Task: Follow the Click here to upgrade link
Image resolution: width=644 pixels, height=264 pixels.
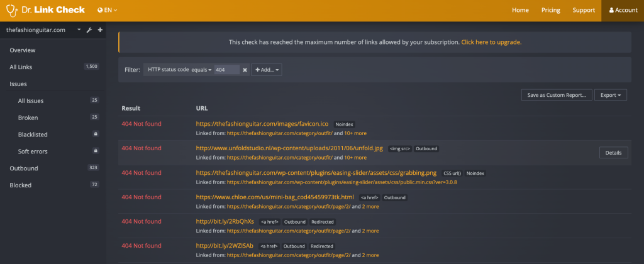Action: (x=491, y=42)
